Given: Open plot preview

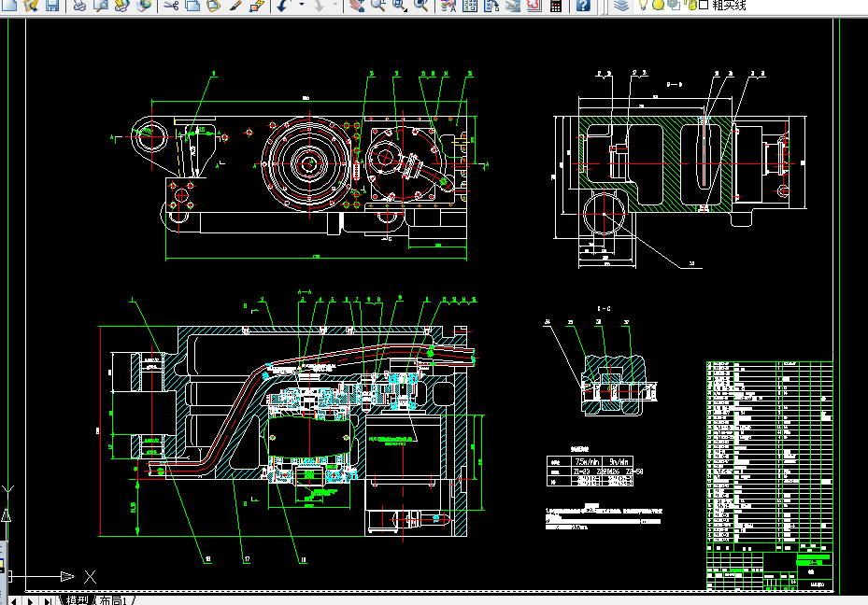Looking at the screenshot, I should pos(101,6).
